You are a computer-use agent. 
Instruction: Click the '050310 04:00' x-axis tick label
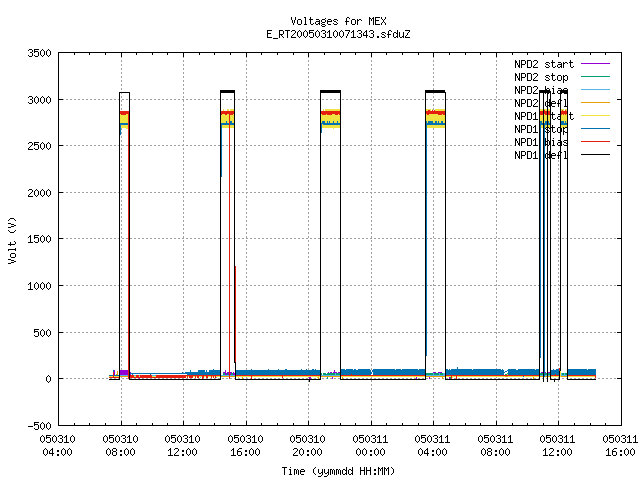58,446
